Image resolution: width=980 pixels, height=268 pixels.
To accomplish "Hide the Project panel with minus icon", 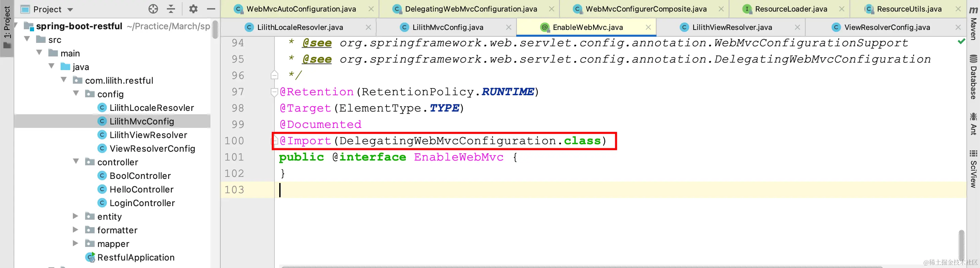I will [x=211, y=9].
